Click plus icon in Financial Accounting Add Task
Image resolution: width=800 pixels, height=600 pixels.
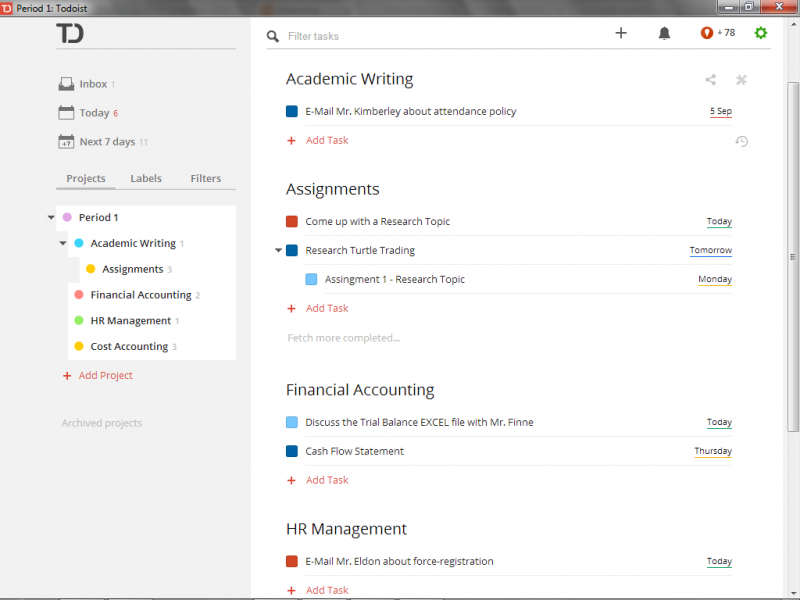[291, 481]
